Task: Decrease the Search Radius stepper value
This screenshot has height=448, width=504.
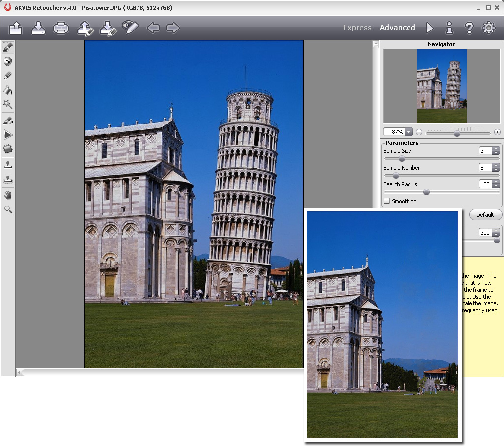Action: coord(496,186)
